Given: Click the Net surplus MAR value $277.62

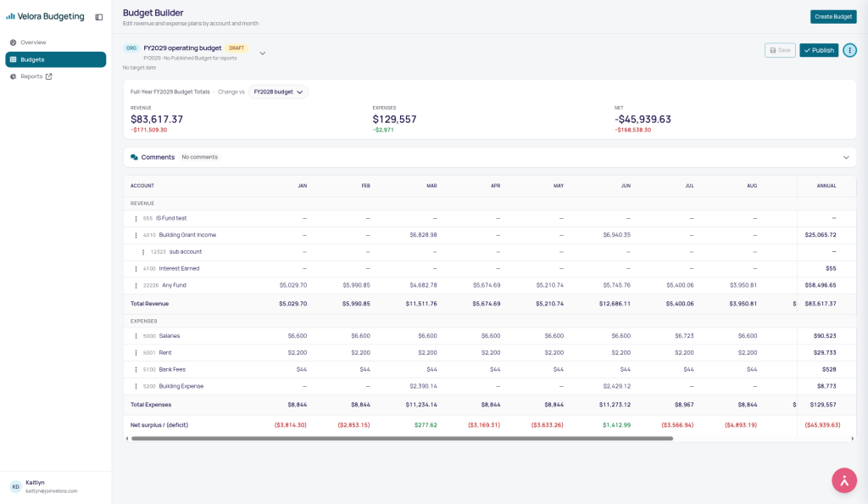Looking at the screenshot, I should [426, 425].
